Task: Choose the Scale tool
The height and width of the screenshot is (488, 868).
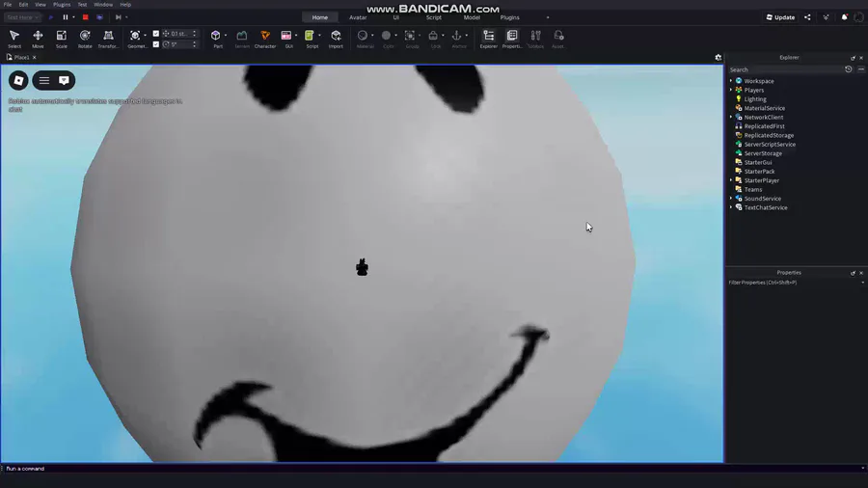Action: (62, 39)
